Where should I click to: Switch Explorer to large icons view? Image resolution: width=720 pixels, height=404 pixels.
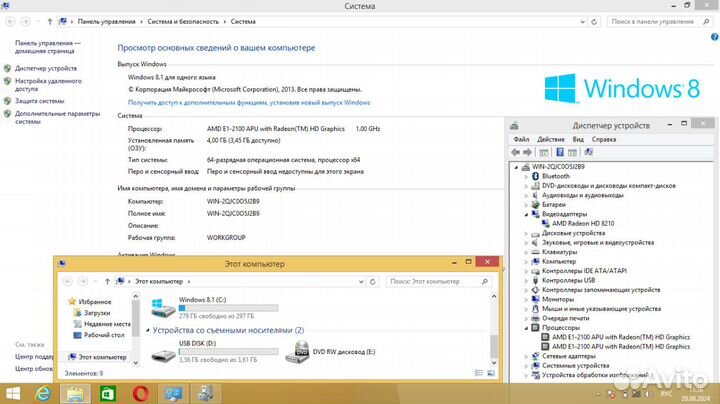(x=491, y=373)
